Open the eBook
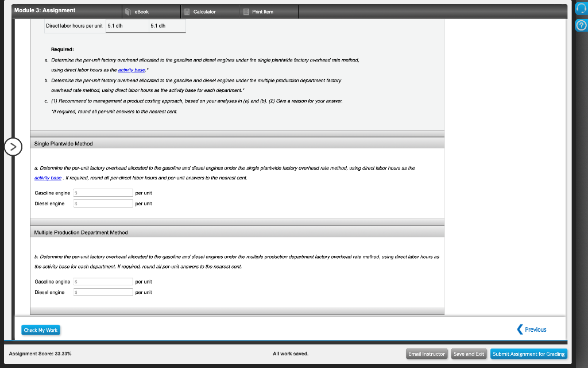The width and height of the screenshot is (588, 368). (x=141, y=10)
